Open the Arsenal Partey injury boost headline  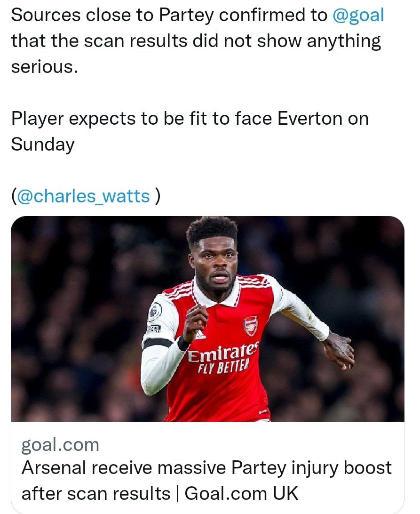tap(206, 468)
